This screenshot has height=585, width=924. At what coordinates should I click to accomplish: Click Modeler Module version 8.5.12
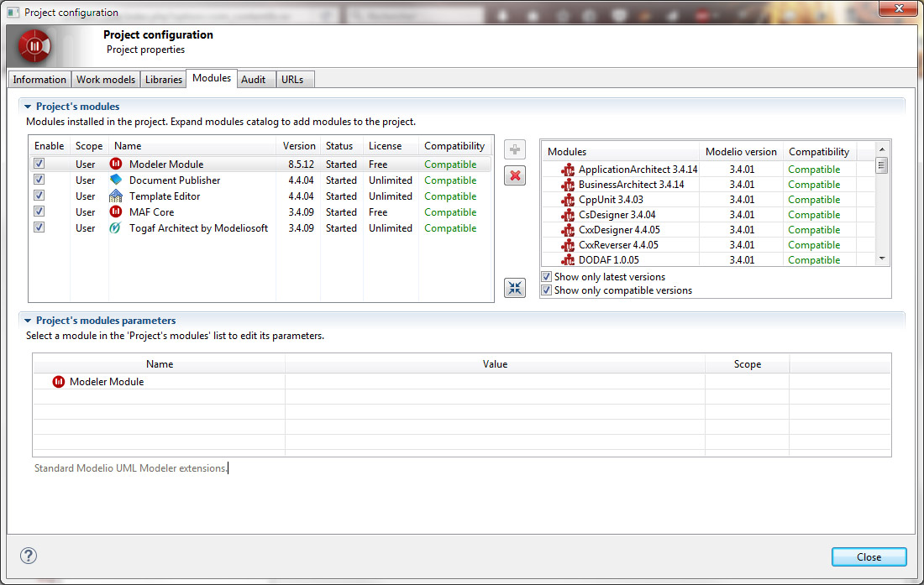301,165
